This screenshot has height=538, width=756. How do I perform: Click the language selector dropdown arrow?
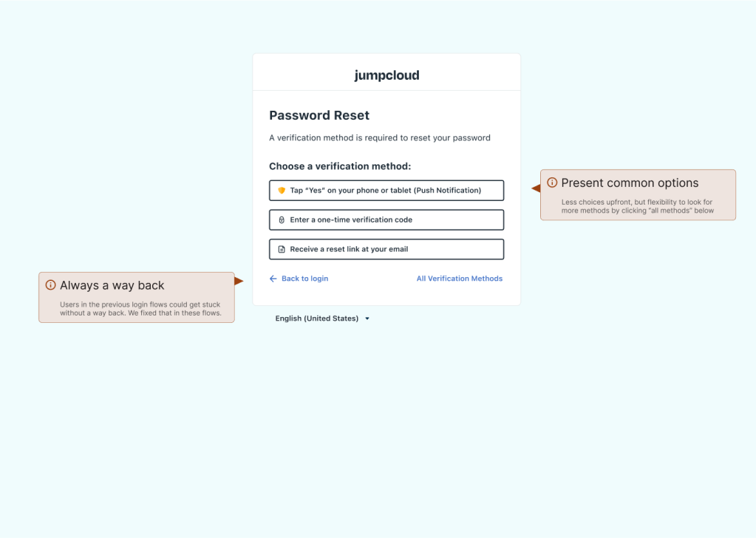pyautogui.click(x=367, y=319)
